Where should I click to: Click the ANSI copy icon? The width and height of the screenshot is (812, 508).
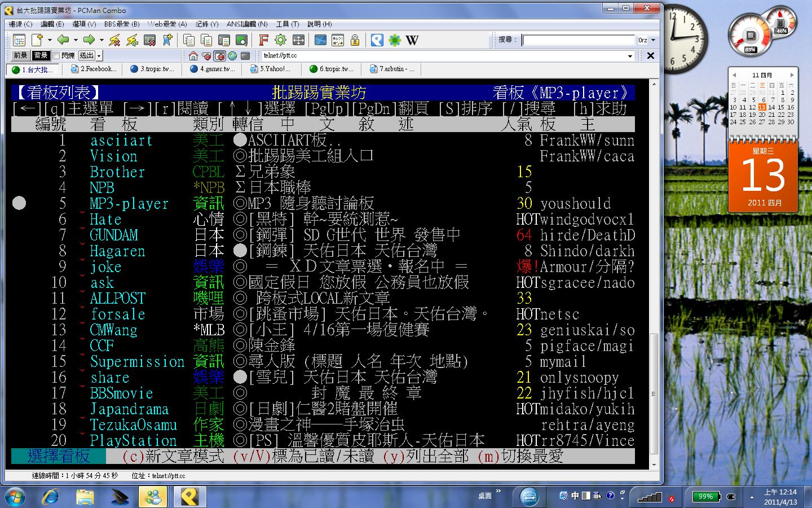point(224,40)
